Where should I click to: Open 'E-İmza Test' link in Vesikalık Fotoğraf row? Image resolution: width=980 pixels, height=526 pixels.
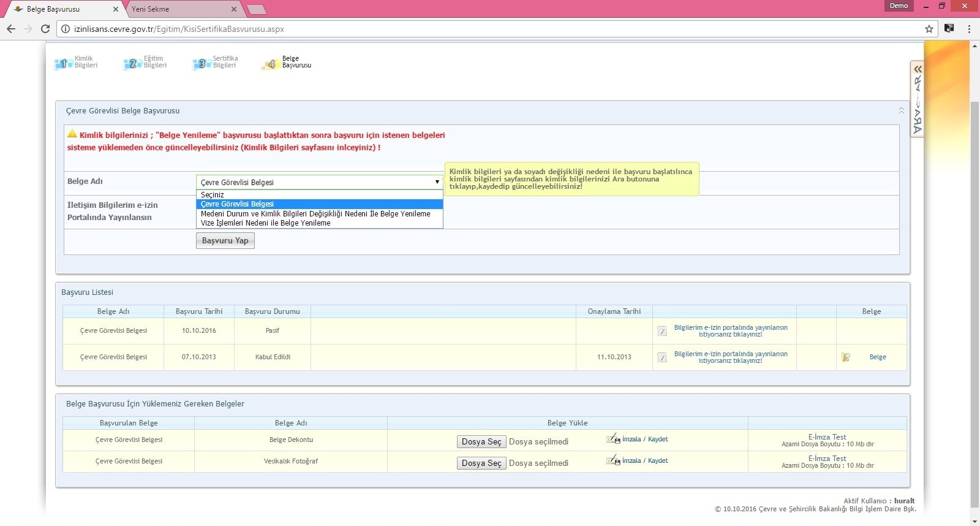[827, 459]
